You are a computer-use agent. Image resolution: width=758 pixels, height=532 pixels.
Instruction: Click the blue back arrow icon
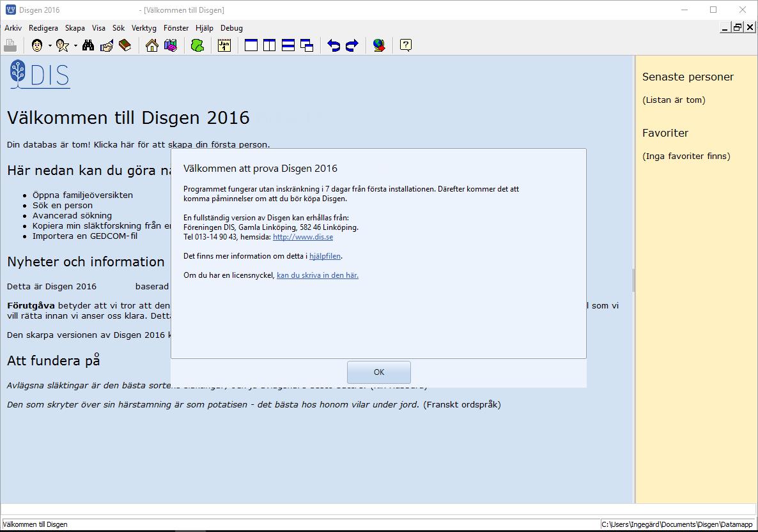pyautogui.click(x=334, y=45)
